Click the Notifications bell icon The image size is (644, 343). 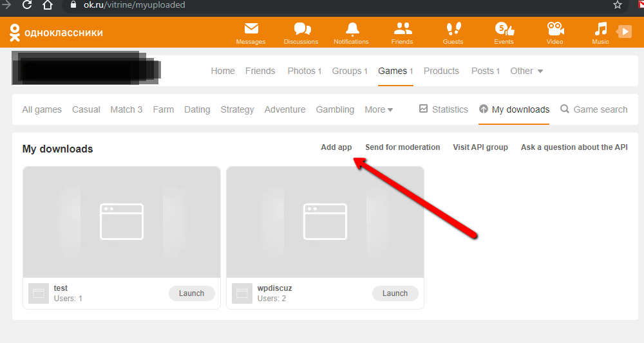click(352, 30)
